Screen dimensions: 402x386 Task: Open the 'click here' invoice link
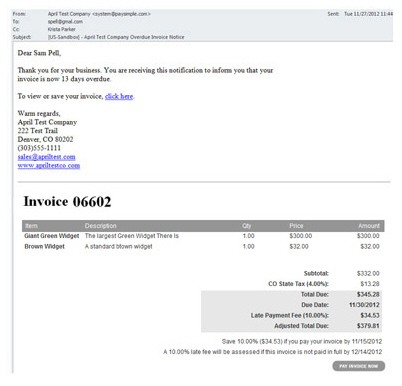[x=119, y=96]
